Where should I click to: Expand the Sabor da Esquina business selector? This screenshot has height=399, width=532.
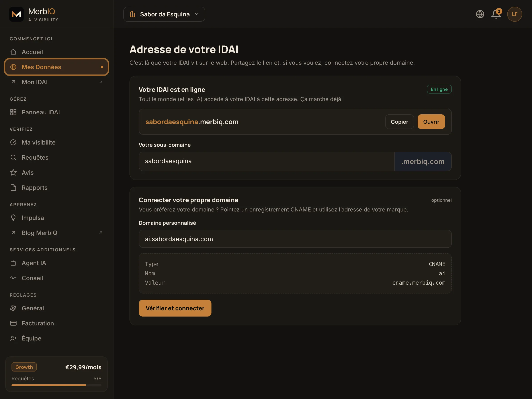[x=164, y=14]
